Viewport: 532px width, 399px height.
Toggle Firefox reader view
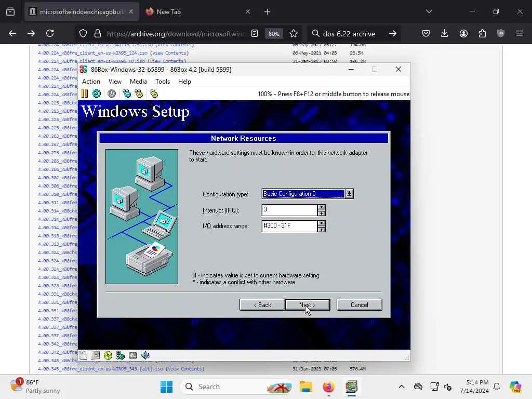tap(255, 34)
